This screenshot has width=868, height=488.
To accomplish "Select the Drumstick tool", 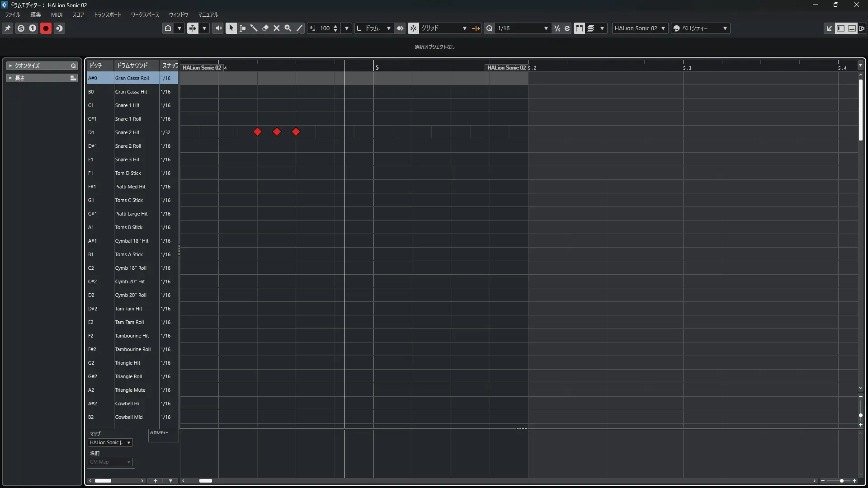I will coord(254,28).
